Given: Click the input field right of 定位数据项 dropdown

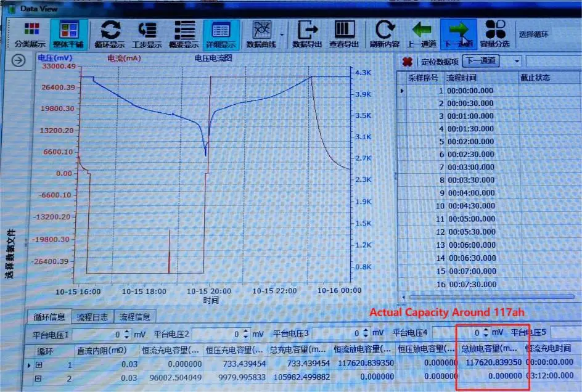Looking at the screenshot, I should point(554,61).
